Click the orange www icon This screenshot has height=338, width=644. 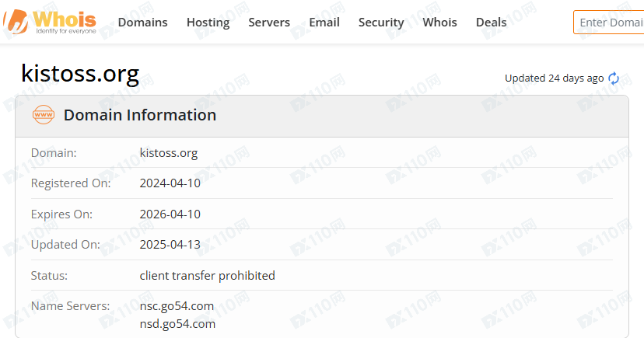click(x=44, y=115)
